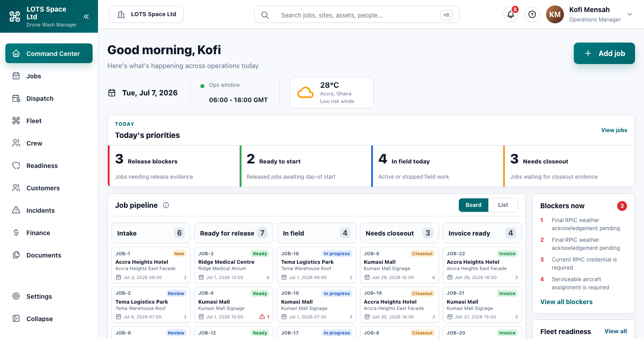
Task: Click the JOB-4 red warning icon
Action: tap(262, 317)
